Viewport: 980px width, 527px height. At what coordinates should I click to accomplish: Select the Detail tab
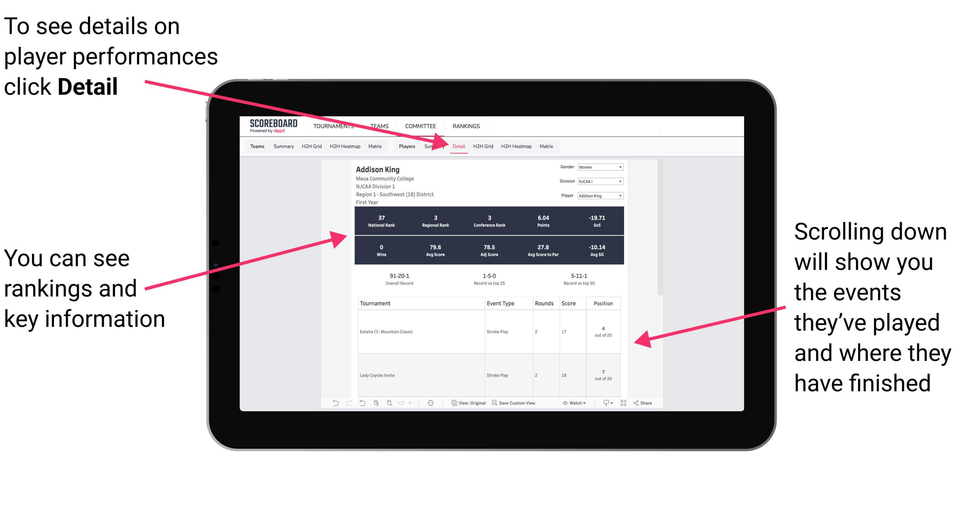click(457, 146)
